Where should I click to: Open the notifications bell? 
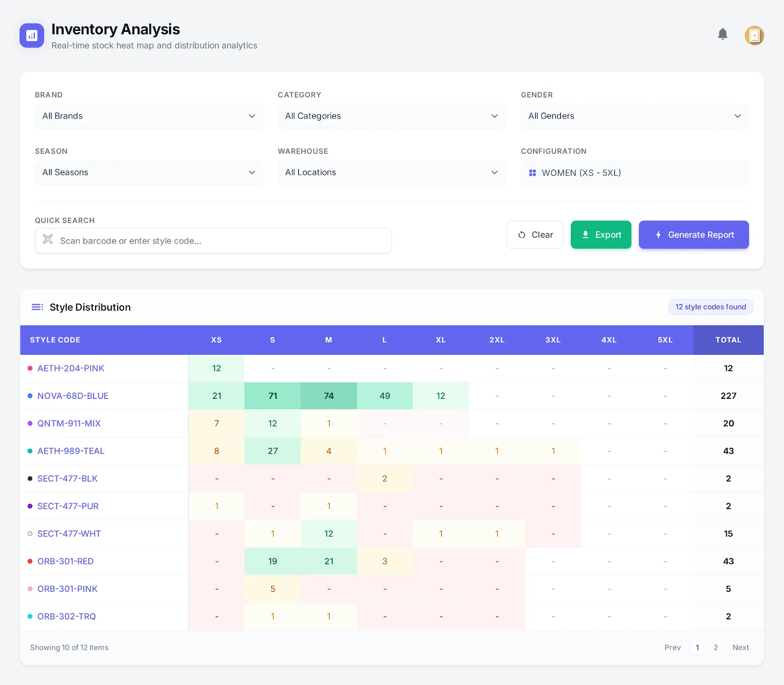pos(722,34)
